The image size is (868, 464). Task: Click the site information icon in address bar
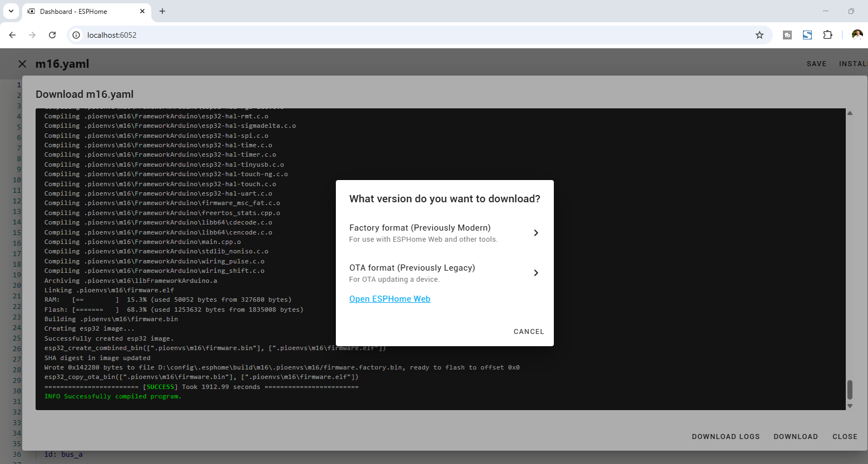coord(77,35)
